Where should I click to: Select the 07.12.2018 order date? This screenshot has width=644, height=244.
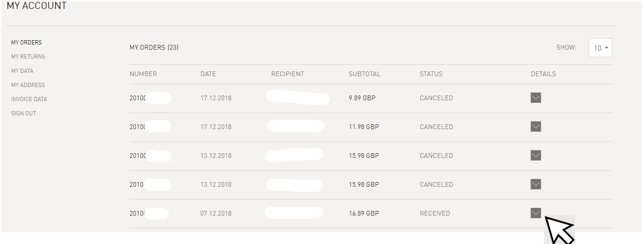click(x=216, y=213)
